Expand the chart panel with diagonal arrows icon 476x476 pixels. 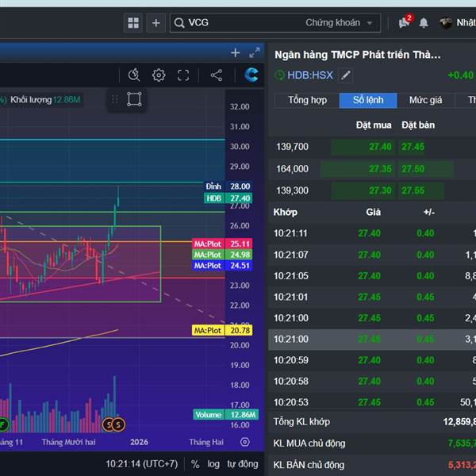pyautogui.click(x=254, y=52)
